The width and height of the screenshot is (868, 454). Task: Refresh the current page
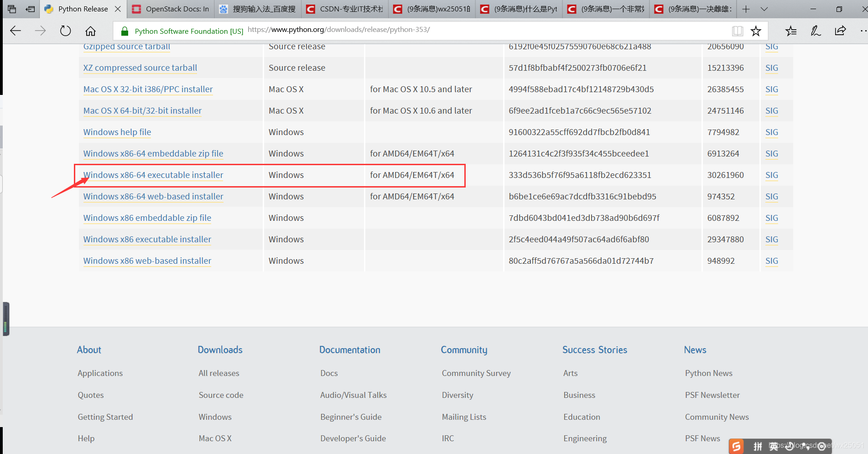pos(66,31)
